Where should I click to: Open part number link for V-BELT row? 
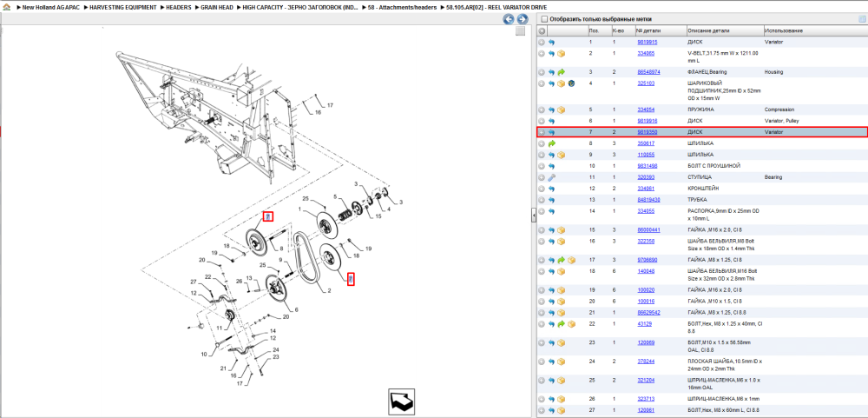point(646,54)
